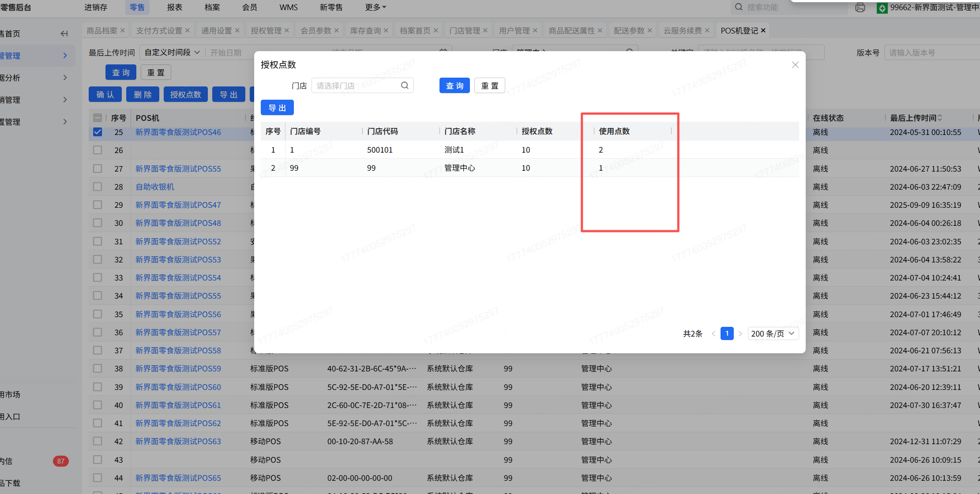The width and height of the screenshot is (980, 494).
Task: Click the 重置 button inside the dialog
Action: tap(489, 86)
